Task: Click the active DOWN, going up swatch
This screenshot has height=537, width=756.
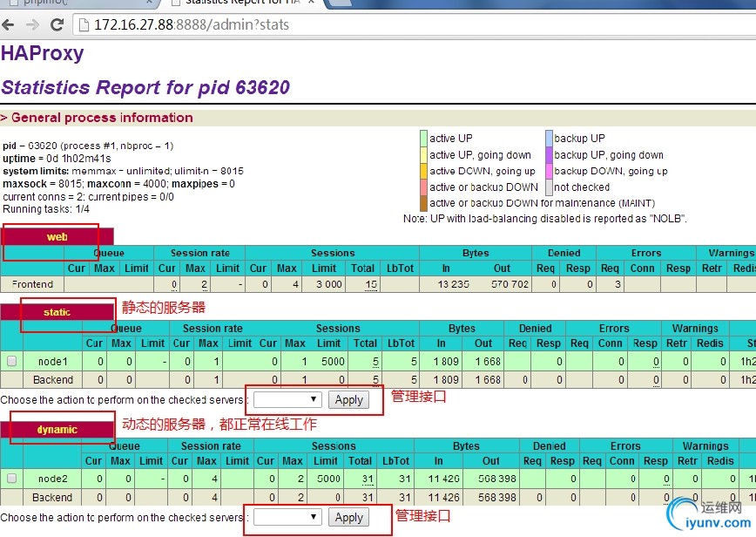Action: [x=423, y=171]
